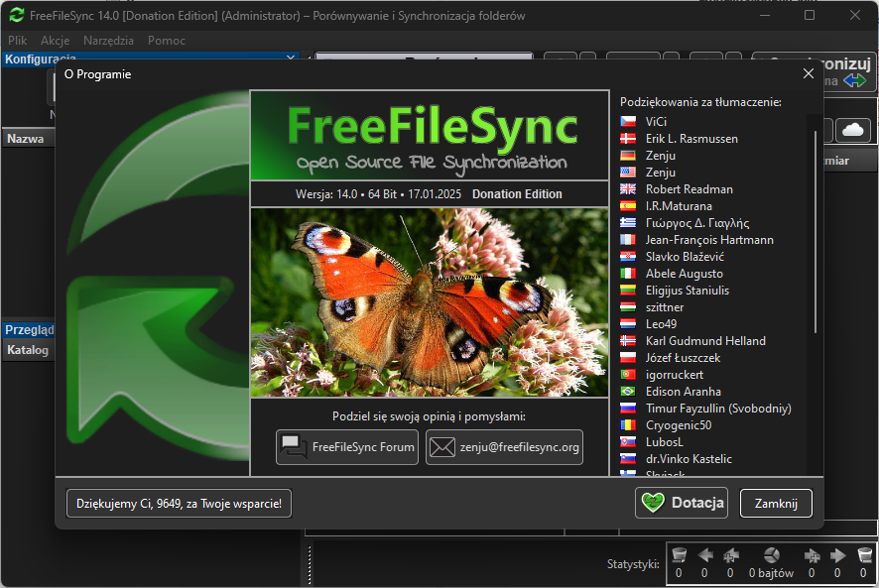Click the Danish flag beside Erik L. Rasmussen
879x588 pixels.
628,139
